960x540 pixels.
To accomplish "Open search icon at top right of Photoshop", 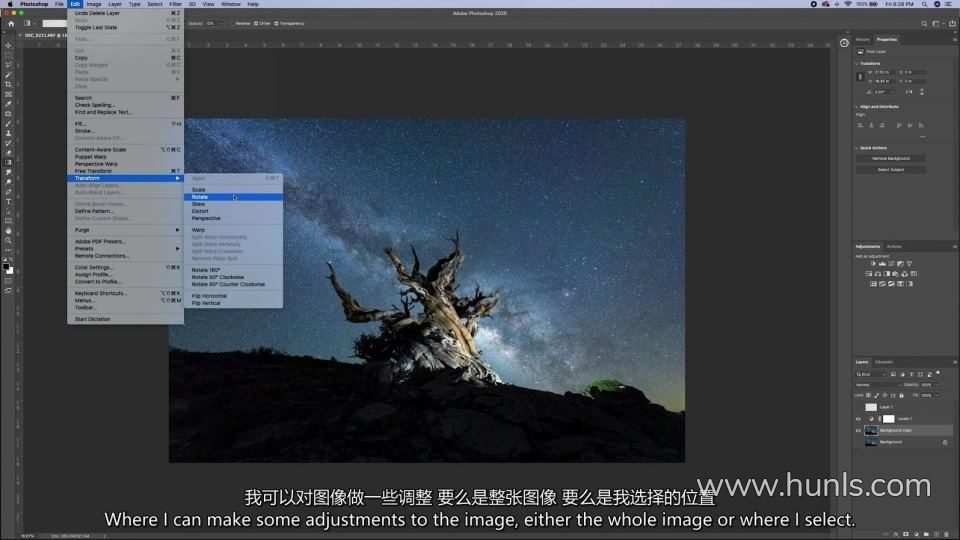I will [x=924, y=24].
